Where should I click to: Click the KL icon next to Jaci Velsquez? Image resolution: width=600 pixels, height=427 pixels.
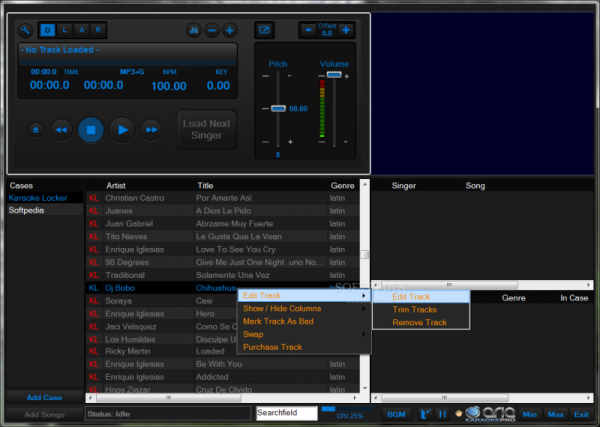pyautogui.click(x=94, y=326)
